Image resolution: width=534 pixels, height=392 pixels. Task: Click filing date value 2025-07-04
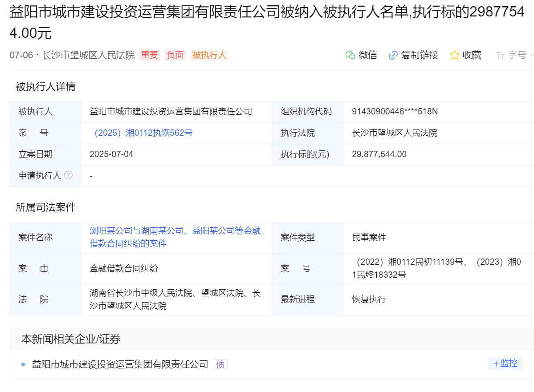click(111, 154)
